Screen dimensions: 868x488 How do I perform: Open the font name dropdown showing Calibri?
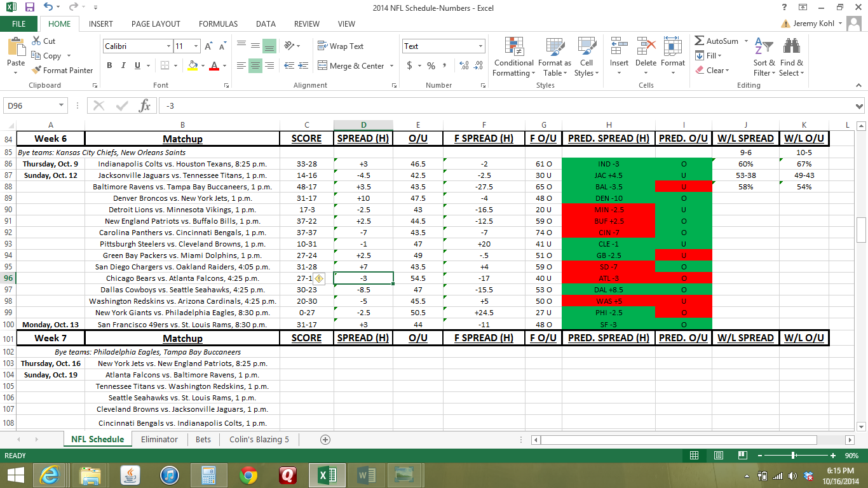coord(168,46)
